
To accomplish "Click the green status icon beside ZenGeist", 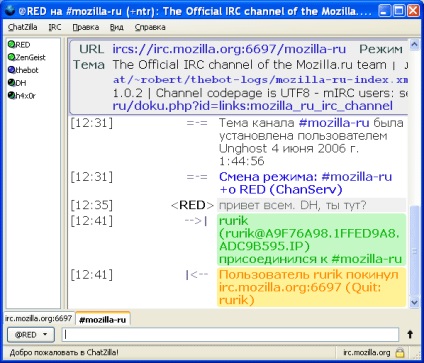I will click(x=11, y=57).
